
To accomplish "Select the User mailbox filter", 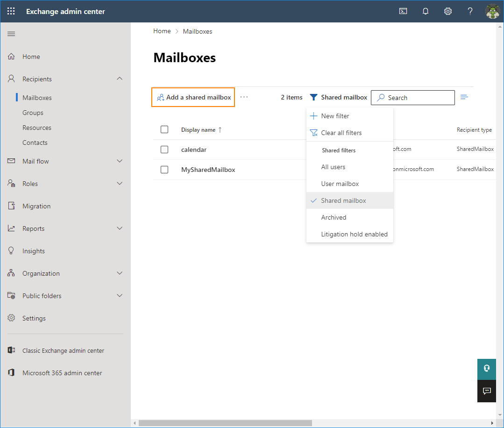I will 350,184.
